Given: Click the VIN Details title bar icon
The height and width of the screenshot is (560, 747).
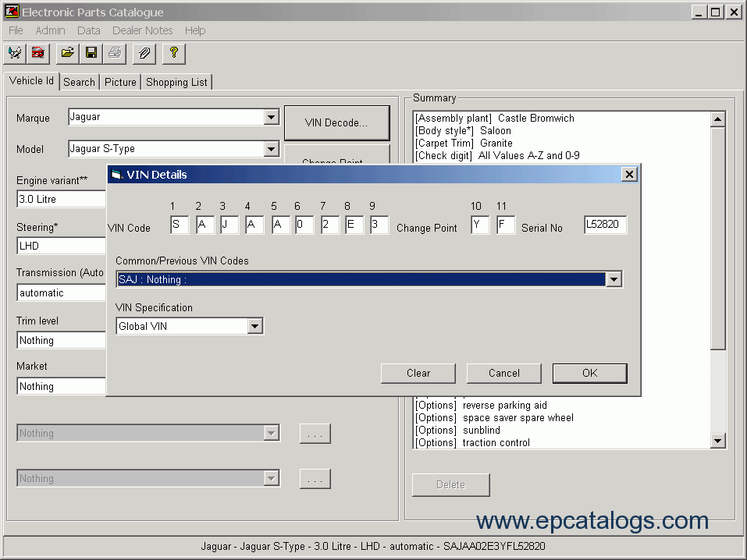Looking at the screenshot, I should 117,175.
